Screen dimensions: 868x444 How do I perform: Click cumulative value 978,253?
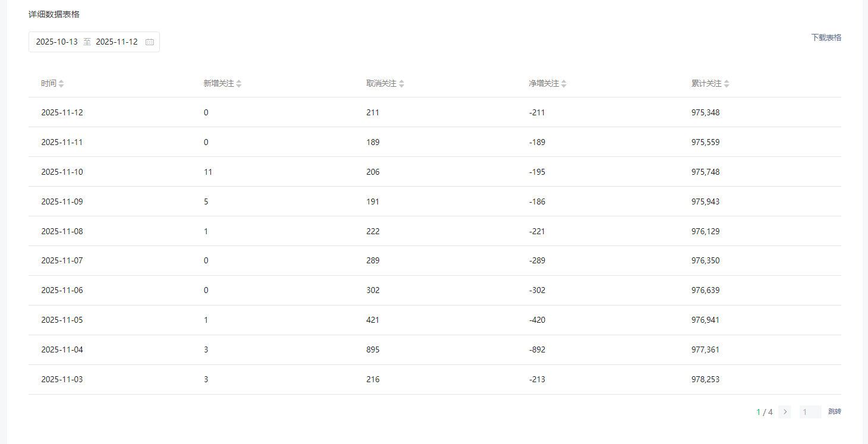click(x=705, y=379)
